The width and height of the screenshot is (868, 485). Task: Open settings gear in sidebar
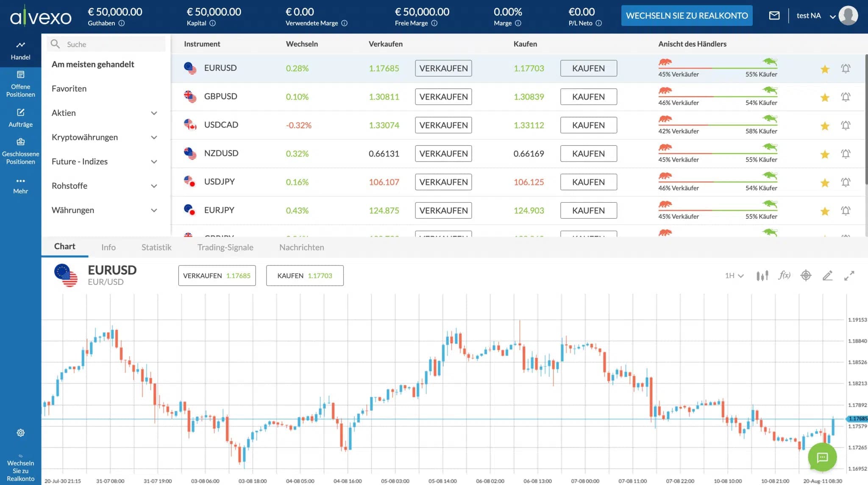pyautogui.click(x=20, y=433)
